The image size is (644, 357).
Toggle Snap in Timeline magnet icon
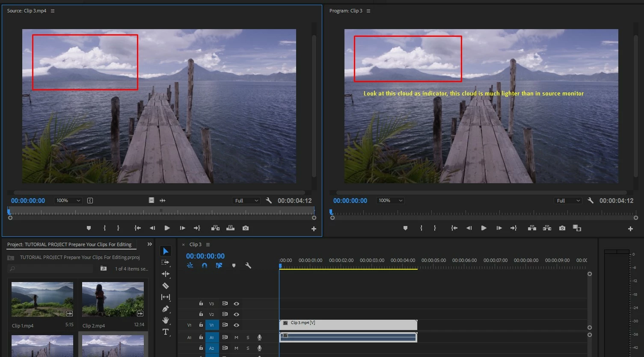tap(205, 265)
